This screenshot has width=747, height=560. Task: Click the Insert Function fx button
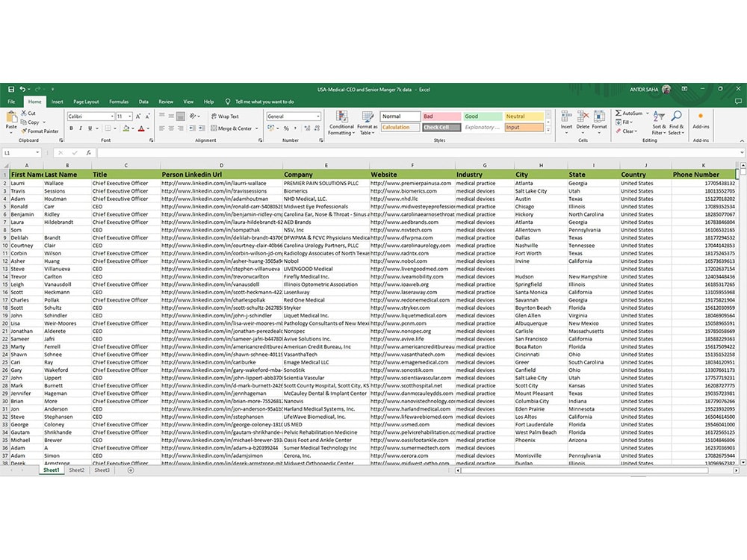(x=89, y=153)
